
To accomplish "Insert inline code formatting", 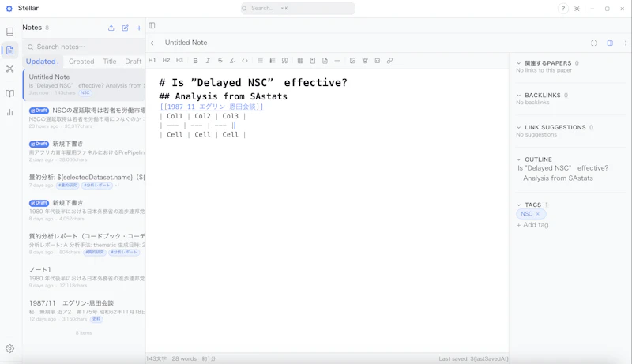I will click(x=245, y=61).
